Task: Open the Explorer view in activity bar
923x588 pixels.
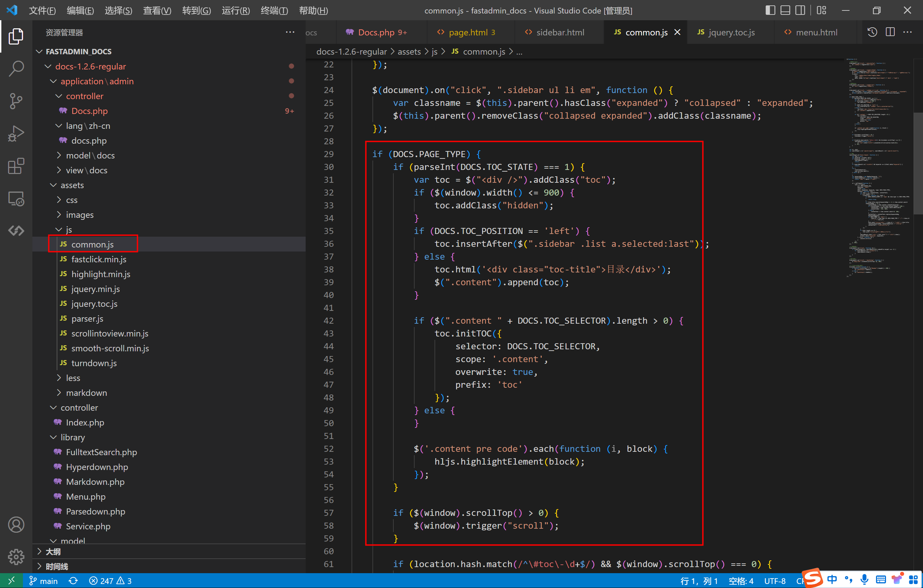Action: (16, 36)
